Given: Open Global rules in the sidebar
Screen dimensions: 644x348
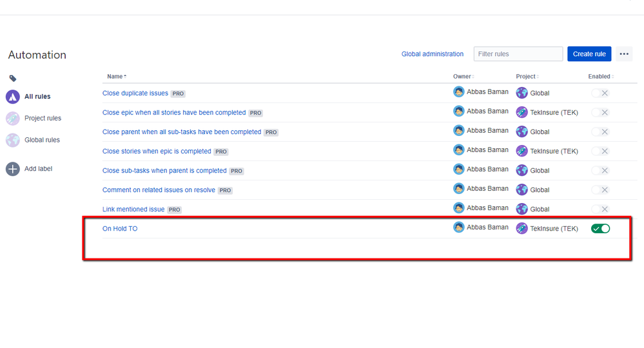Looking at the screenshot, I should point(42,140).
